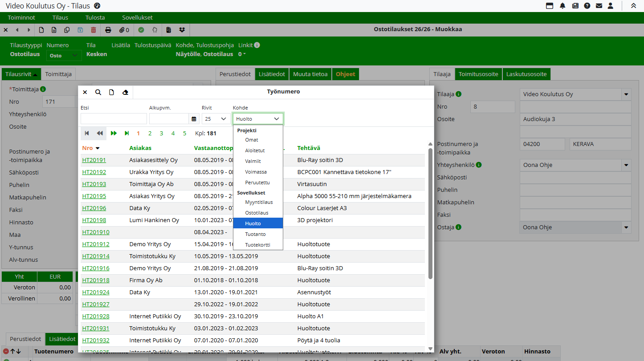The width and height of the screenshot is (644, 361).
Task: Click the printer icon in main toolbar
Action: coord(108,30)
